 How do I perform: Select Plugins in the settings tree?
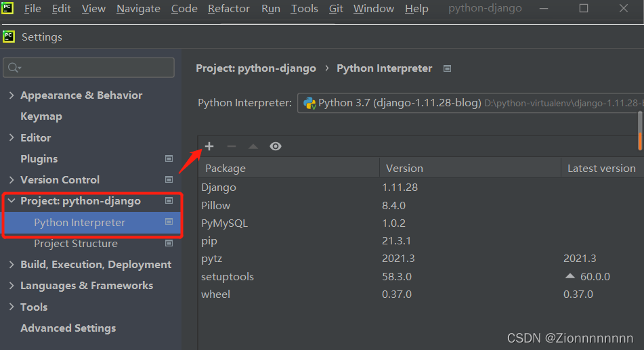coord(39,159)
